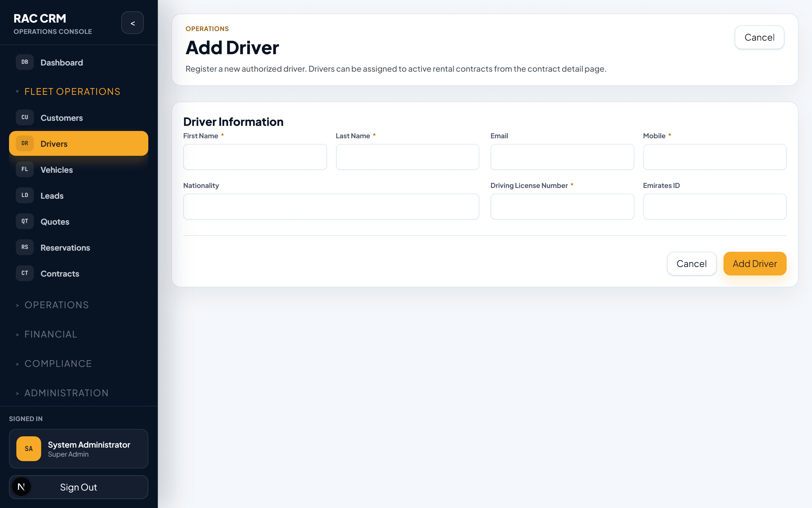Click the CT Contracts badge icon
812x508 pixels.
pyautogui.click(x=25, y=273)
